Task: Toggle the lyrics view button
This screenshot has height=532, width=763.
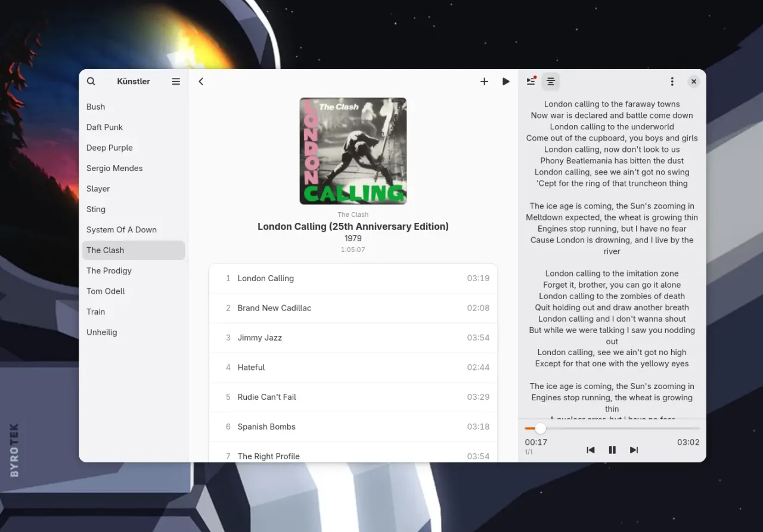Action: click(x=551, y=82)
